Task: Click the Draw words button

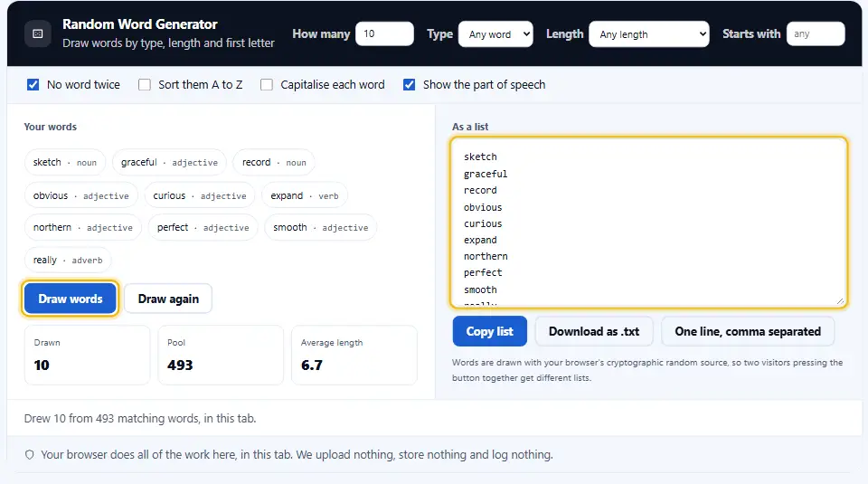Action: (71, 299)
